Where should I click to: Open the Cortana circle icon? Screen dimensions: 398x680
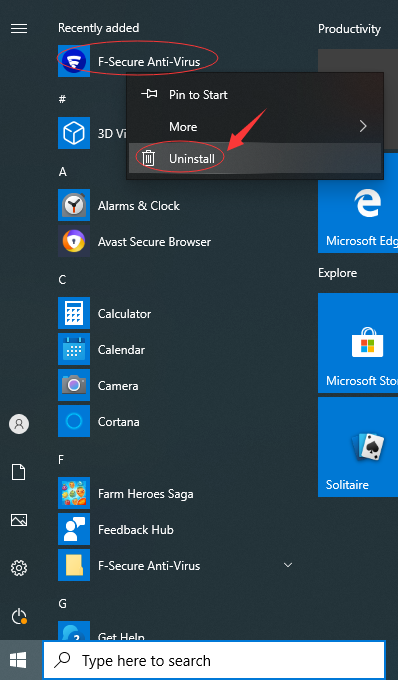click(x=74, y=421)
